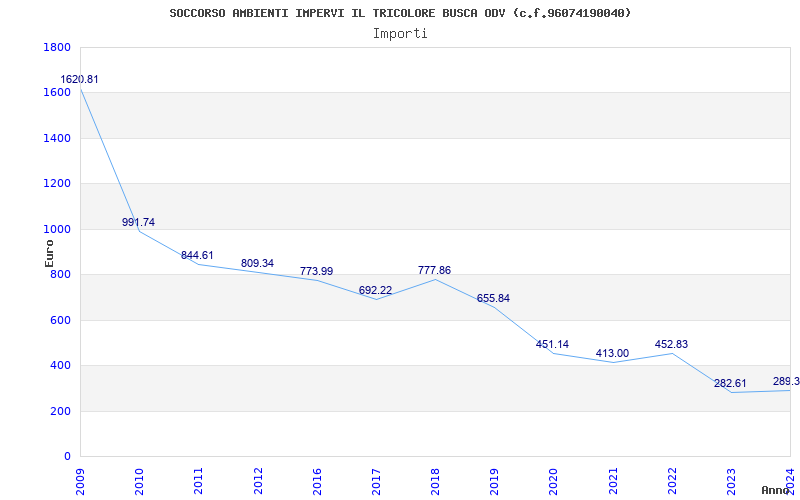This screenshot has height=500, width=800.
Task: Select the 991.74 data point label
Action: (x=138, y=222)
